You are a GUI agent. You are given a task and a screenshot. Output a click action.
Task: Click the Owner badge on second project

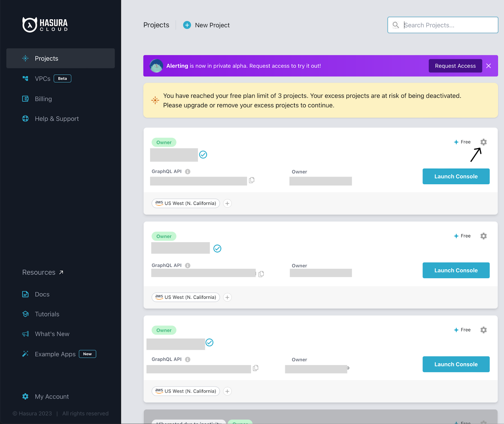(x=164, y=236)
